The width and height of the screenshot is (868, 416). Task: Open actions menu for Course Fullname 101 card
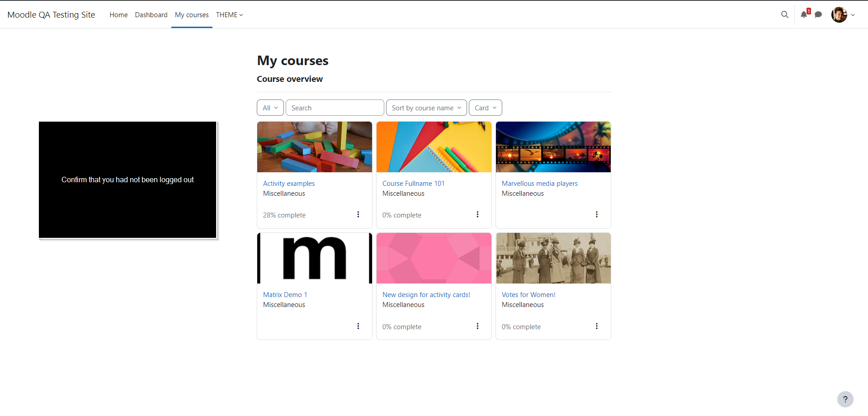(x=477, y=214)
